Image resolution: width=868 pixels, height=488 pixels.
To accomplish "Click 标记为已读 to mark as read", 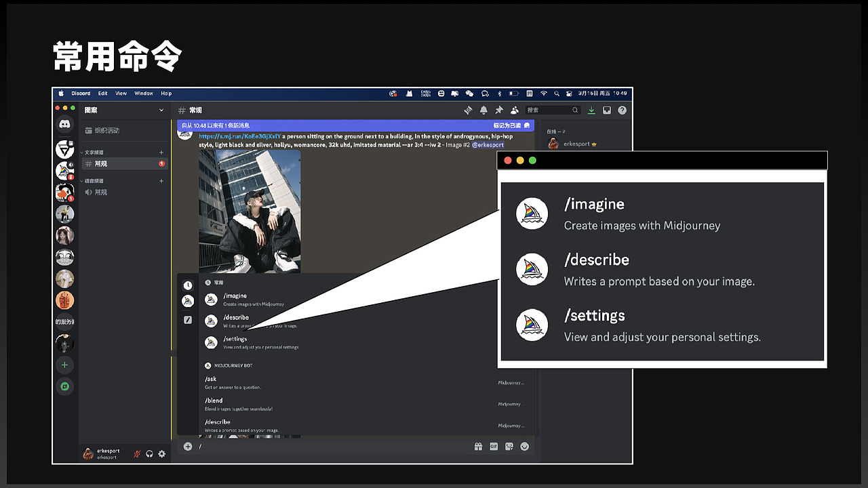I will pyautogui.click(x=511, y=125).
